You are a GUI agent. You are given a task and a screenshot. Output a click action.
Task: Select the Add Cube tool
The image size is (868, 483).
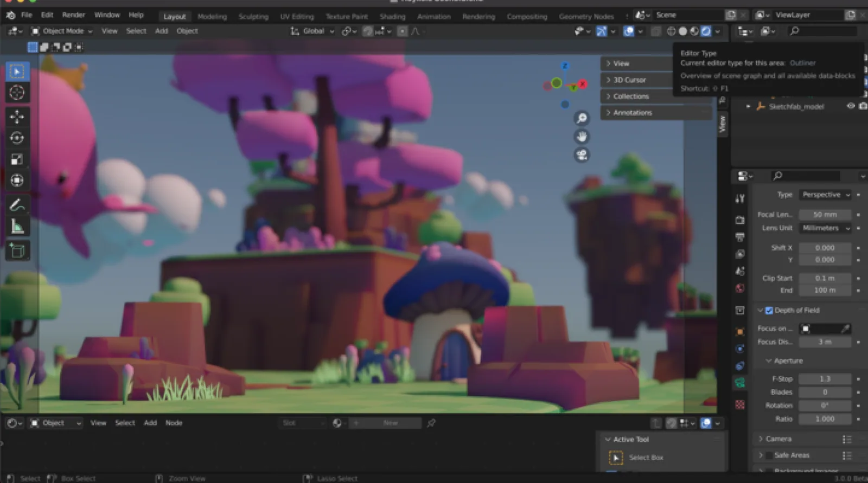17,250
